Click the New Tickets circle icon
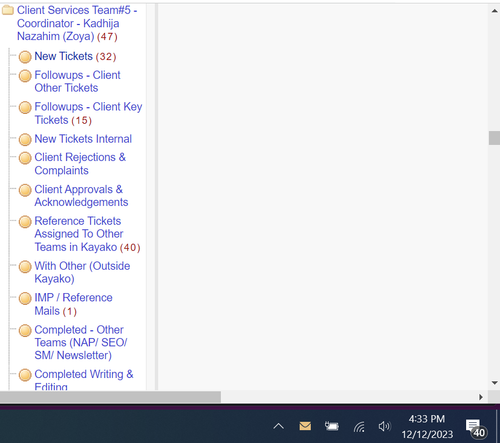 coord(25,57)
